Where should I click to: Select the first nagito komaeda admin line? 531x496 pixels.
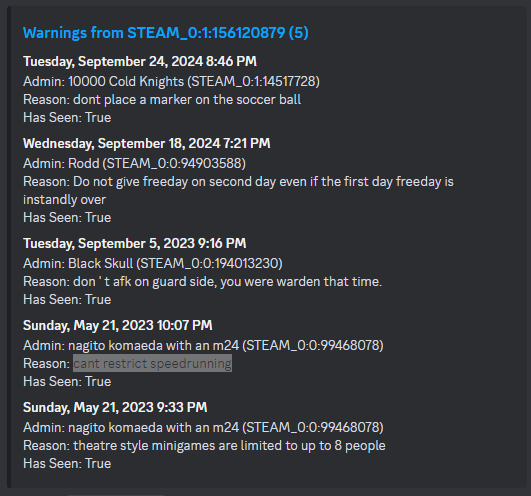click(x=203, y=345)
